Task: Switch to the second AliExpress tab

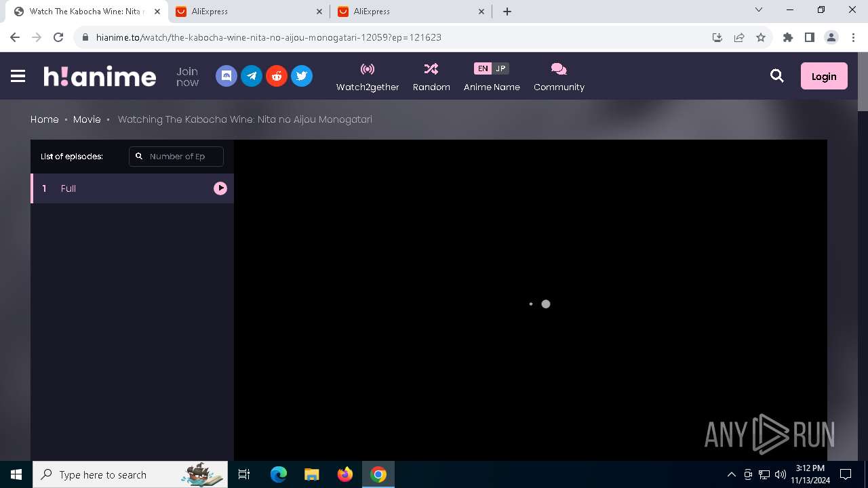Action: (411, 12)
